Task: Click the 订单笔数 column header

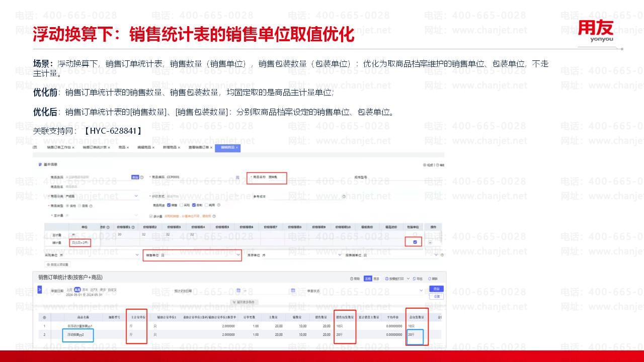Action: click(x=249, y=317)
